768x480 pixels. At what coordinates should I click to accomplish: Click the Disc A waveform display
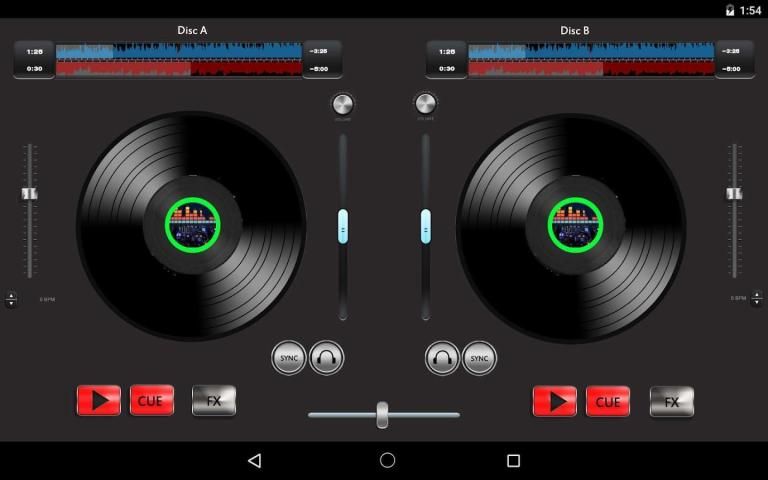tap(179, 59)
